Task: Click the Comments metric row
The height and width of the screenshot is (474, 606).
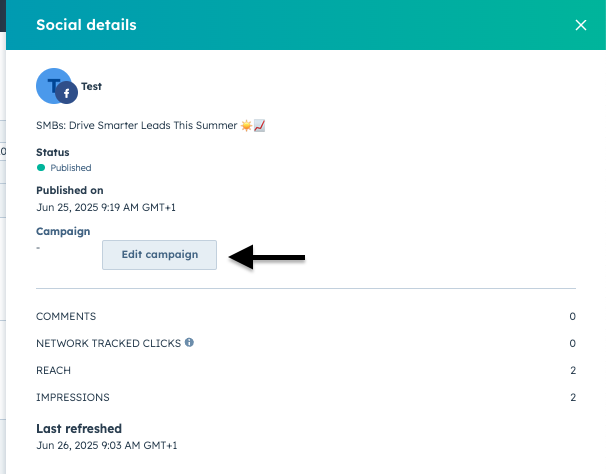Action: tap(306, 316)
